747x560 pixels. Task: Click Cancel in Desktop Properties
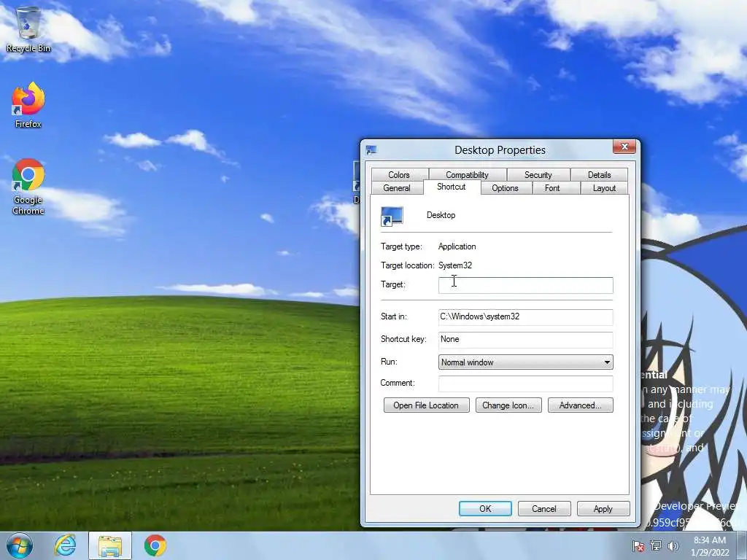tap(544, 508)
